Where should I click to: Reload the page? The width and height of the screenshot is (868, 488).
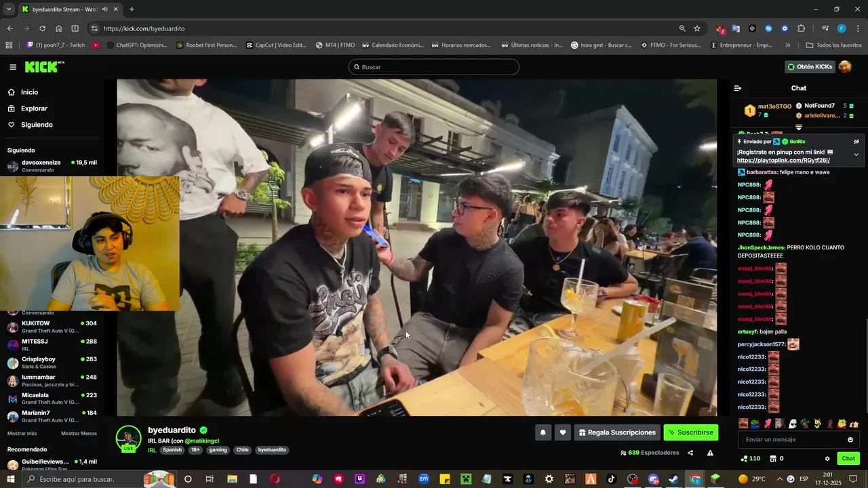tap(42, 28)
